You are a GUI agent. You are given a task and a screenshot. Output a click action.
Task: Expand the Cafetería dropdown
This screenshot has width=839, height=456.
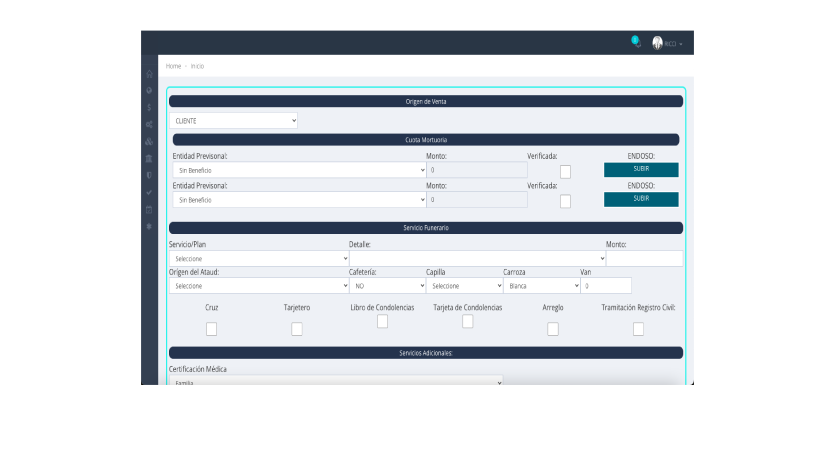(387, 286)
